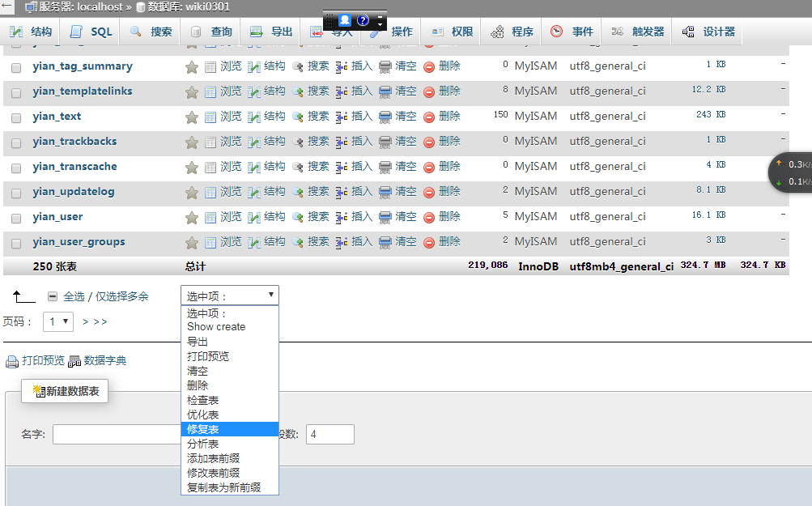Click the data dictionary icon
Viewport: 812px width, 506px height.
pos(74,362)
